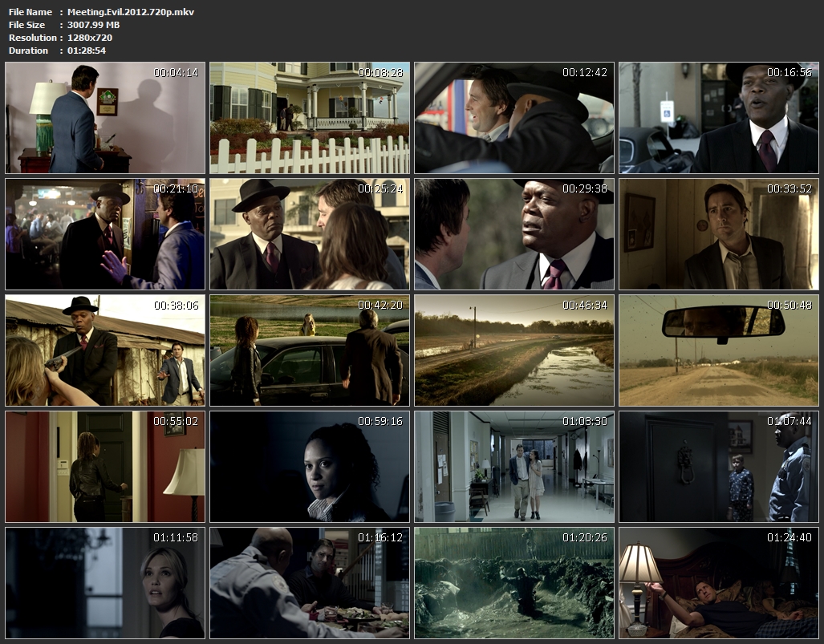Open the rear-view mirror frame 00:50:48
Viewport: 824px width, 644px height.
719,350
